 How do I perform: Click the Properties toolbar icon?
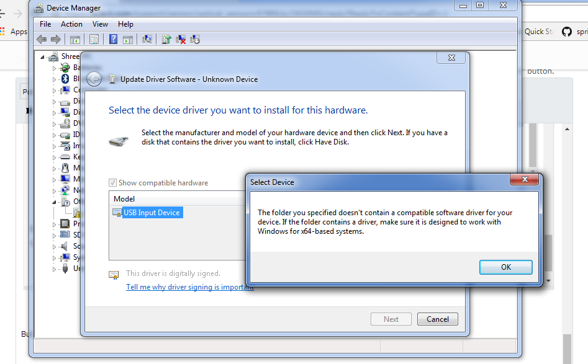(x=94, y=39)
